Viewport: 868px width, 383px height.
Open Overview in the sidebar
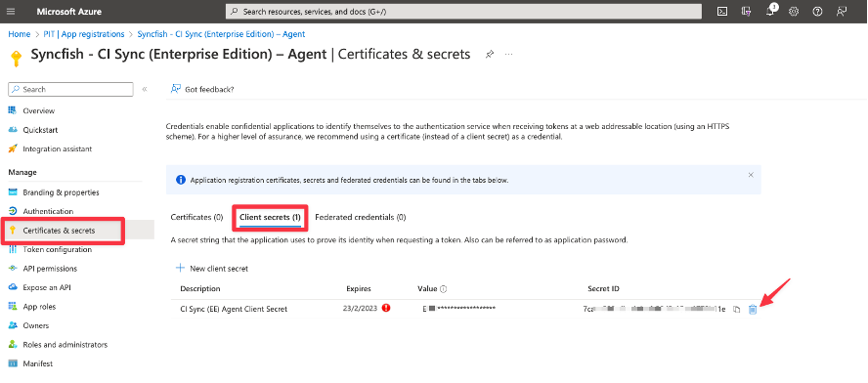coord(39,110)
